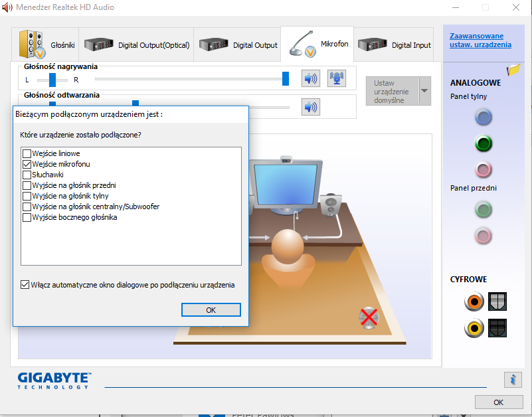The width and height of the screenshot is (532, 417).
Task: Switch to Głośniki tab
Action: pyautogui.click(x=45, y=44)
